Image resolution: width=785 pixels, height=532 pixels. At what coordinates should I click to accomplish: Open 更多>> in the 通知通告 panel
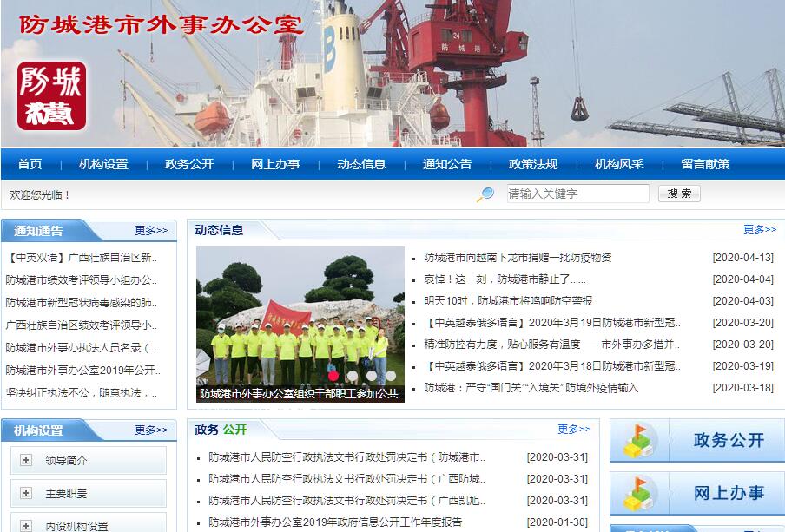[151, 231]
